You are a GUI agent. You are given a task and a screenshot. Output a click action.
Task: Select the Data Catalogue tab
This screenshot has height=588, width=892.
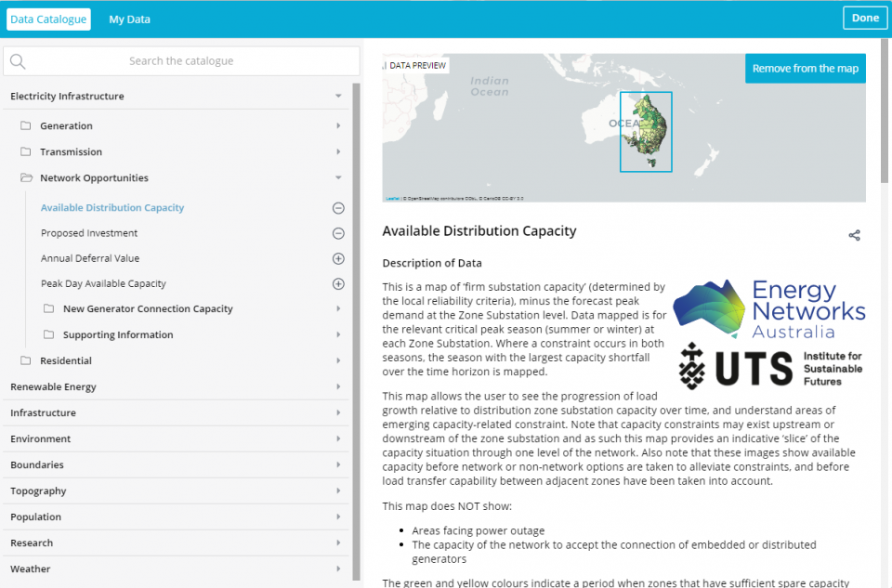pyautogui.click(x=48, y=19)
